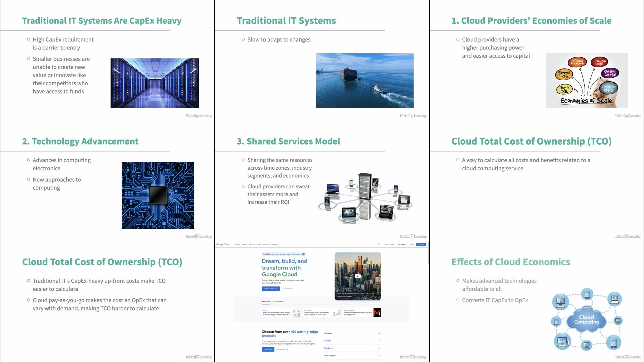
Task: Open the English language dropdown
Action: coord(402,245)
